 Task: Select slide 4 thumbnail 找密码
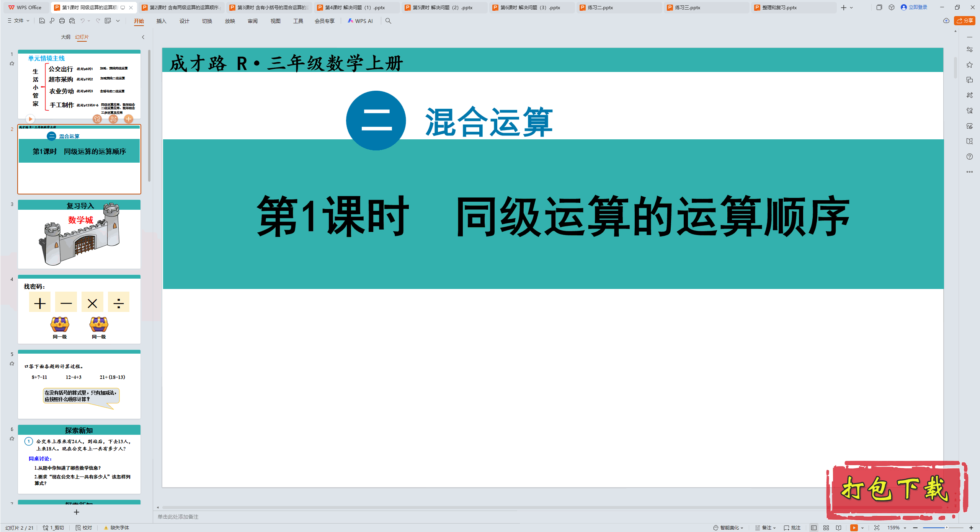click(79, 310)
